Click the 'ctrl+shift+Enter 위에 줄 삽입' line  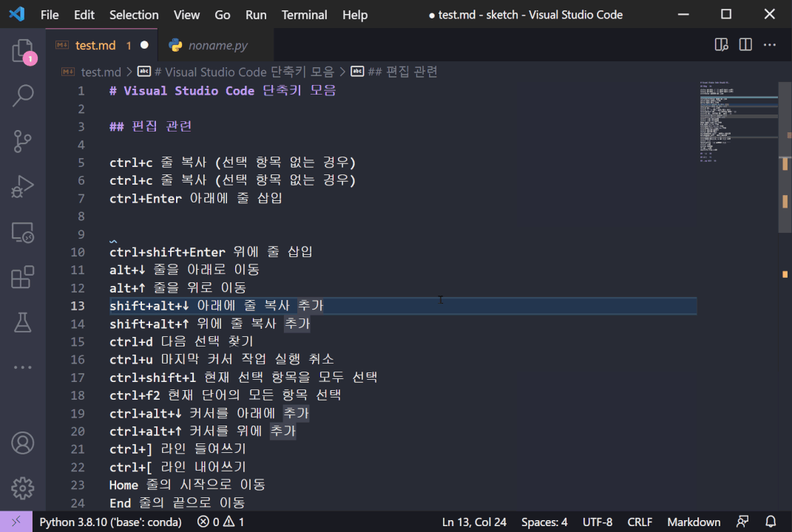(211, 252)
